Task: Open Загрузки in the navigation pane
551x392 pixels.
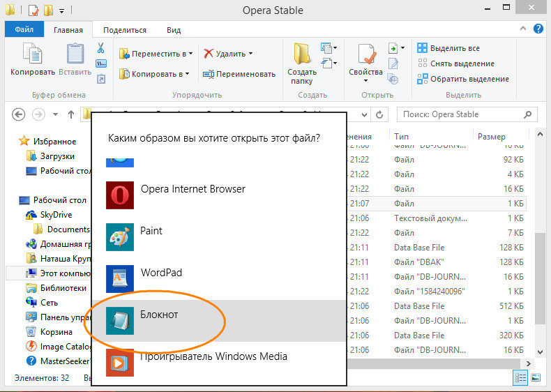Action: [x=51, y=156]
